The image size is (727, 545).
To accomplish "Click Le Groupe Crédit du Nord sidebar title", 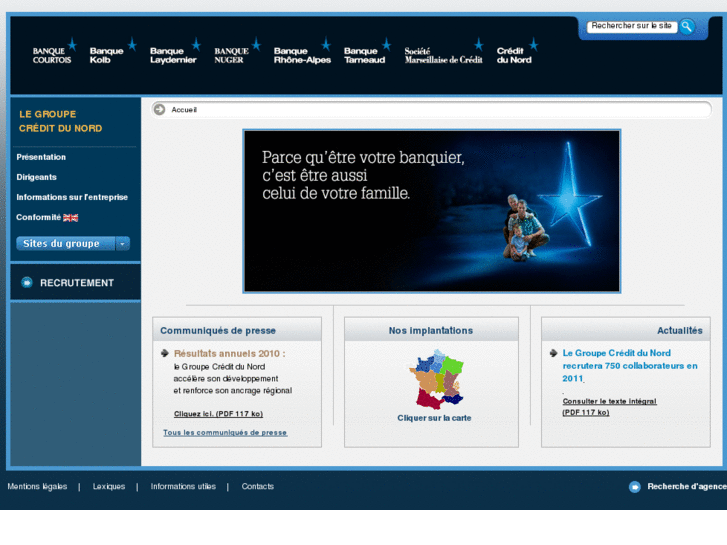I will pyautogui.click(x=60, y=121).
